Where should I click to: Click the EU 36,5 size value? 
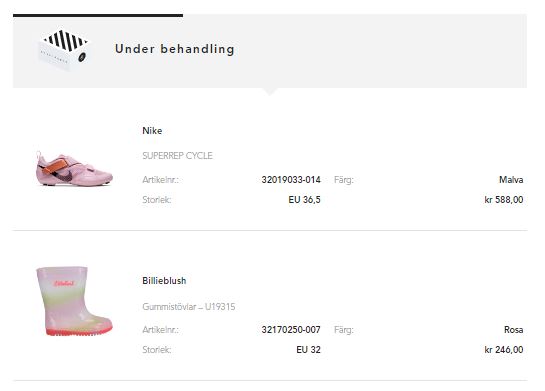coord(304,200)
